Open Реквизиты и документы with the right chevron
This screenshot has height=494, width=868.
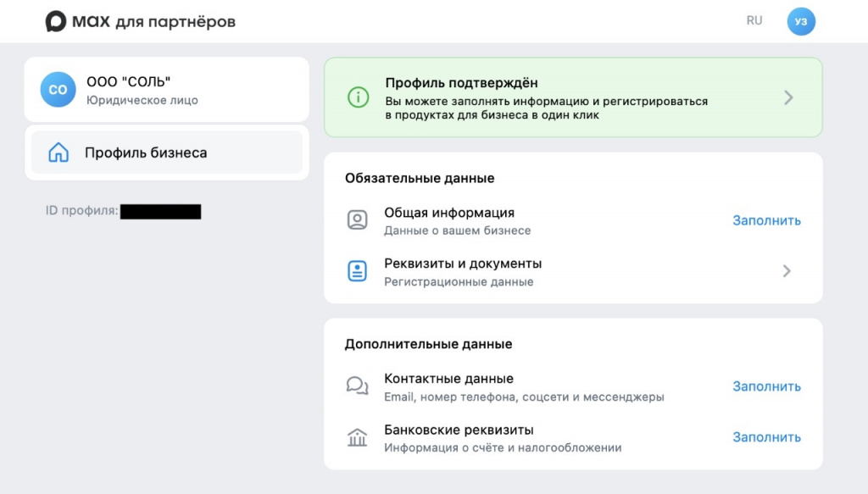[787, 269]
